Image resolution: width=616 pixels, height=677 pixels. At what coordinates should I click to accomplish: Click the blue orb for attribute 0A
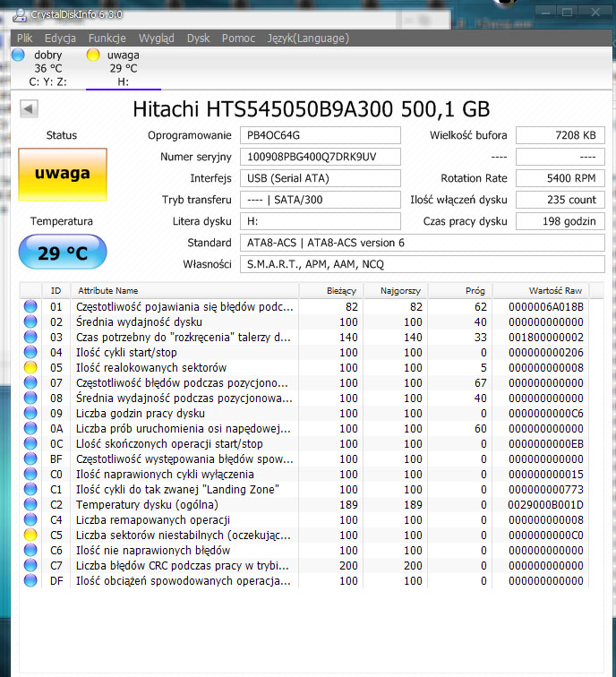(x=30, y=428)
